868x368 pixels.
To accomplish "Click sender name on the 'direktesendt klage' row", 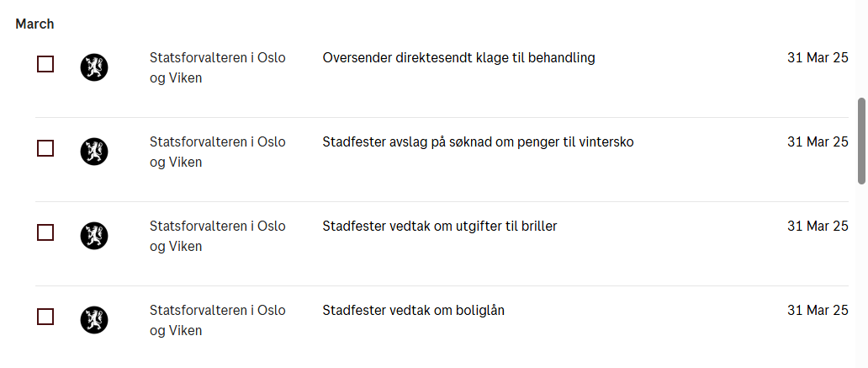I will click(x=217, y=67).
